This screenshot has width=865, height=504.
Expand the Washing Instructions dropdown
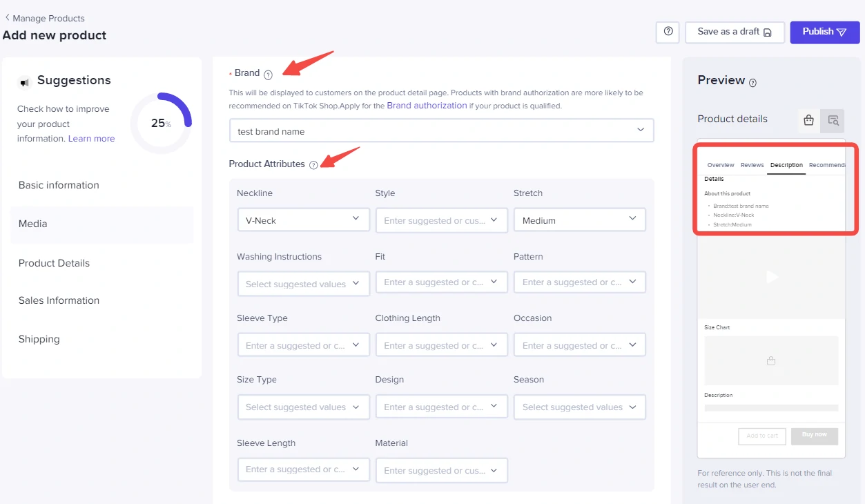click(302, 284)
